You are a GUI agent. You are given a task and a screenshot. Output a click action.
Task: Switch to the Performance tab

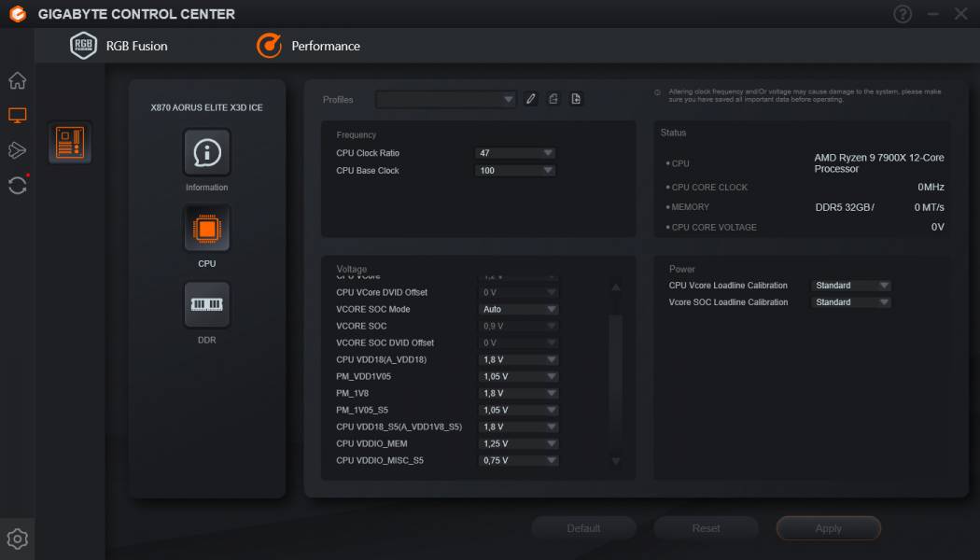coord(308,46)
